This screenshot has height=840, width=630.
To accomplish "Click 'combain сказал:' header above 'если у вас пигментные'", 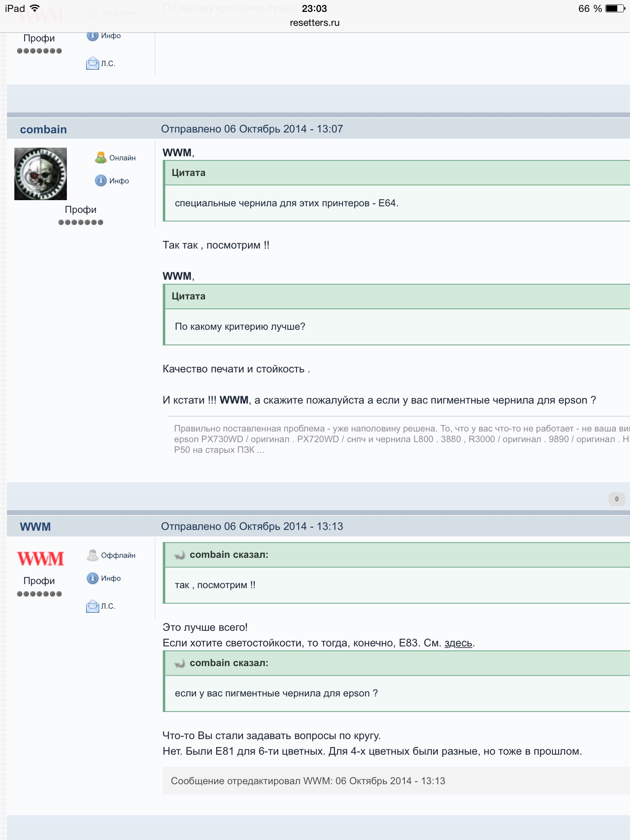I will (229, 663).
